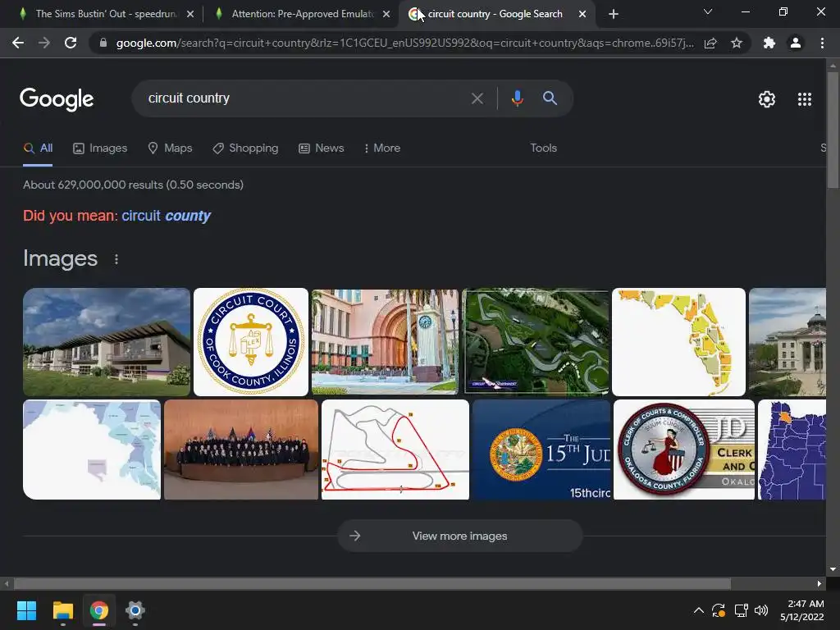Click View more images button
840x630 pixels.
coord(459,536)
